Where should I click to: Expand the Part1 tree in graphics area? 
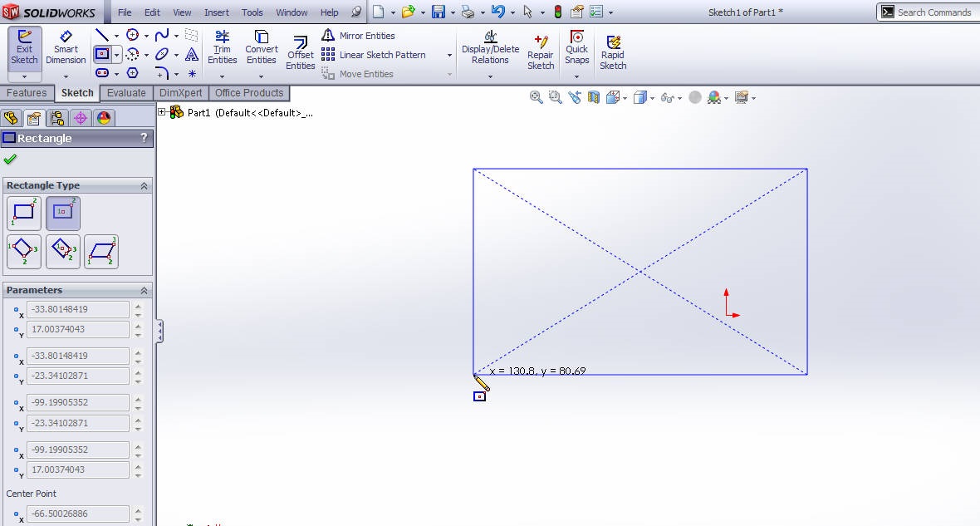tap(162, 112)
